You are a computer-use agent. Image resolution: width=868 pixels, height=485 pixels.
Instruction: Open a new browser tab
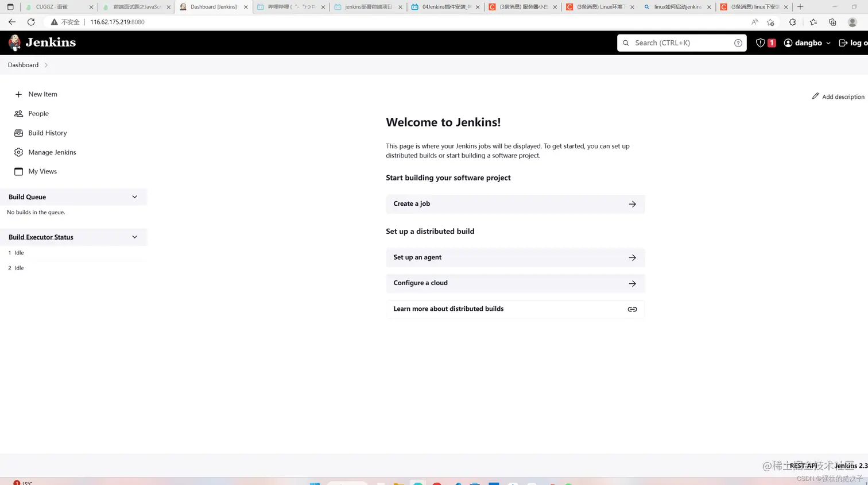click(800, 7)
